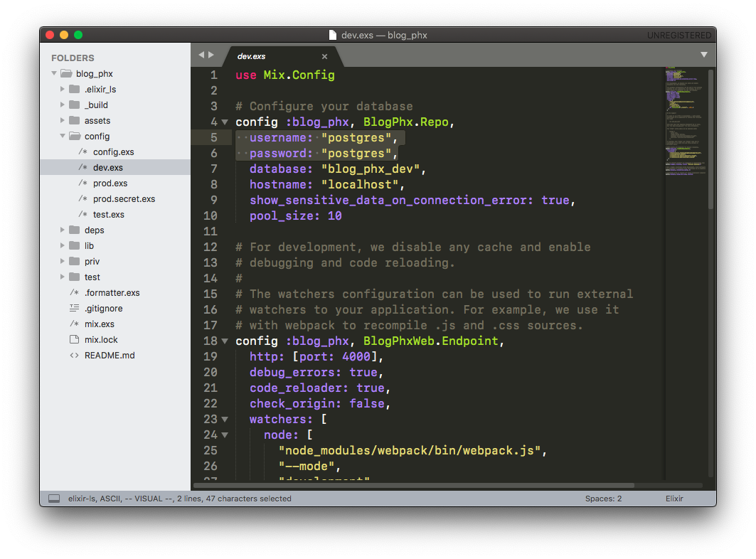Expand the .elixir_ls folder arrow
The width and height of the screenshot is (756, 559).
coord(62,89)
